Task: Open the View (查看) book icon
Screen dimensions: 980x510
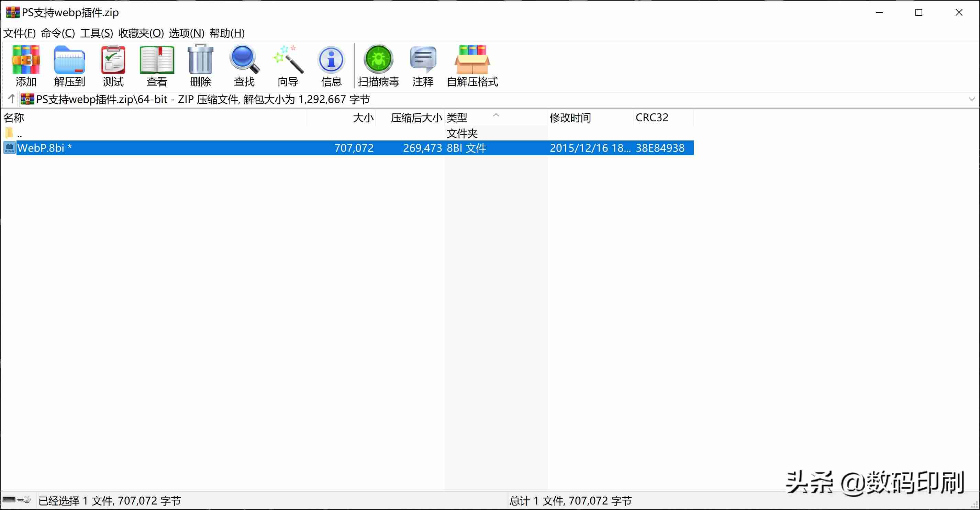Action: (157, 65)
